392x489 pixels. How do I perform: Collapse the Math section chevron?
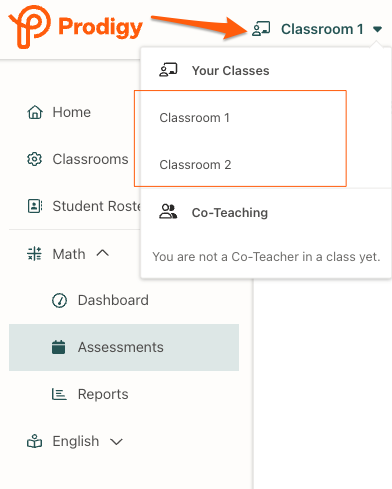103,253
